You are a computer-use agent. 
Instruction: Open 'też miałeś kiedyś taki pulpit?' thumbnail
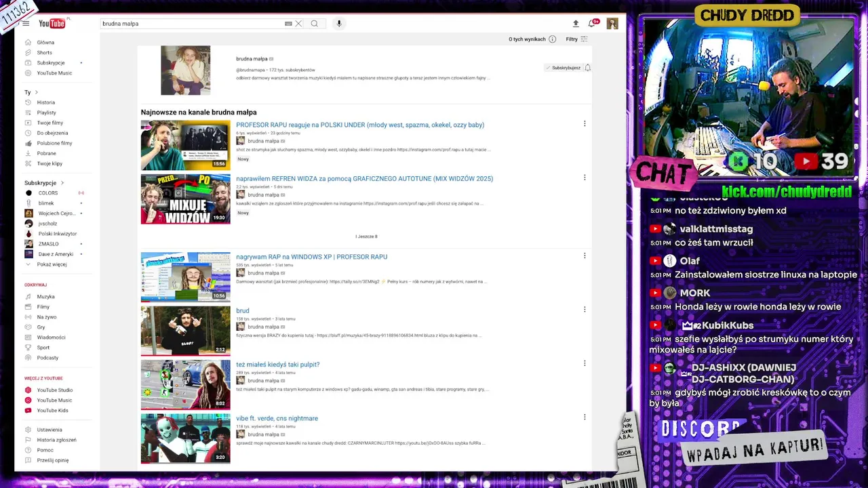(x=185, y=385)
